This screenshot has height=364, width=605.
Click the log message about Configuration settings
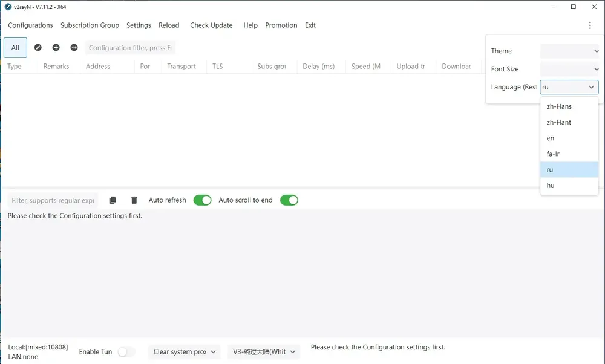point(75,216)
